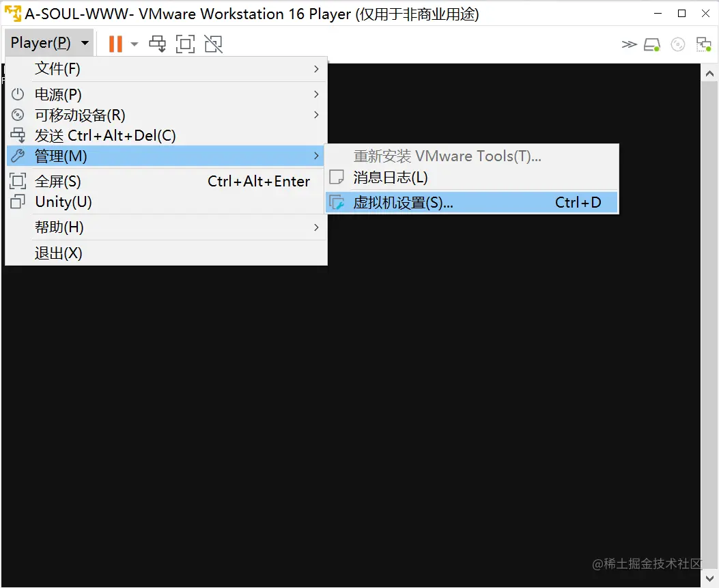Image resolution: width=719 pixels, height=588 pixels.
Task: Expand the chevron on the 管理(M) row
Action: coord(316,156)
